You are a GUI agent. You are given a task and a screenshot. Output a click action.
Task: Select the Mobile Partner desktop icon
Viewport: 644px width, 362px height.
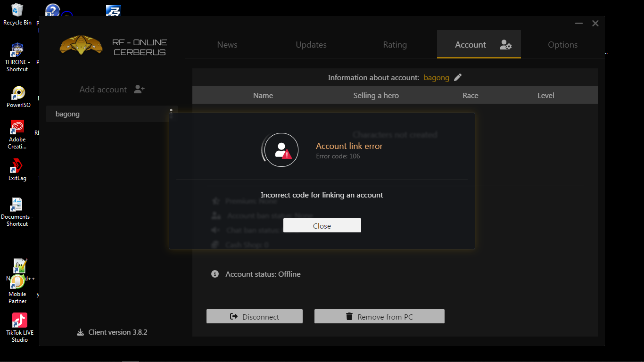[17, 288]
